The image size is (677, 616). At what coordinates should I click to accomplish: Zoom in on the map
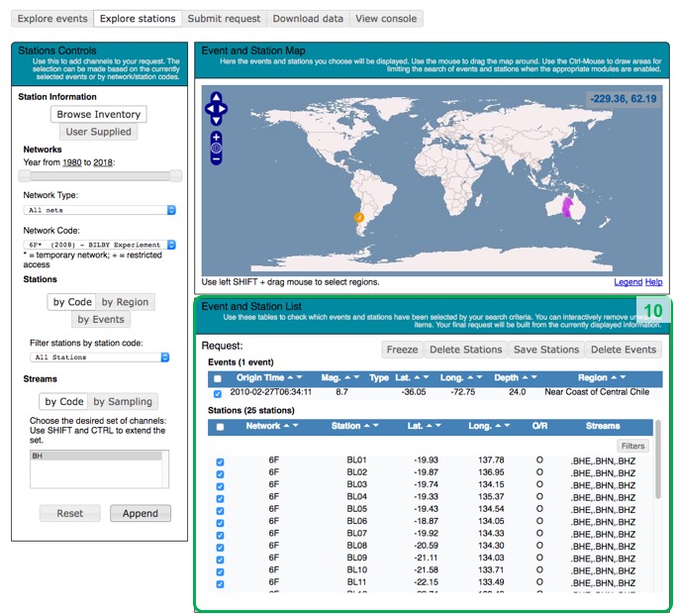[x=217, y=137]
